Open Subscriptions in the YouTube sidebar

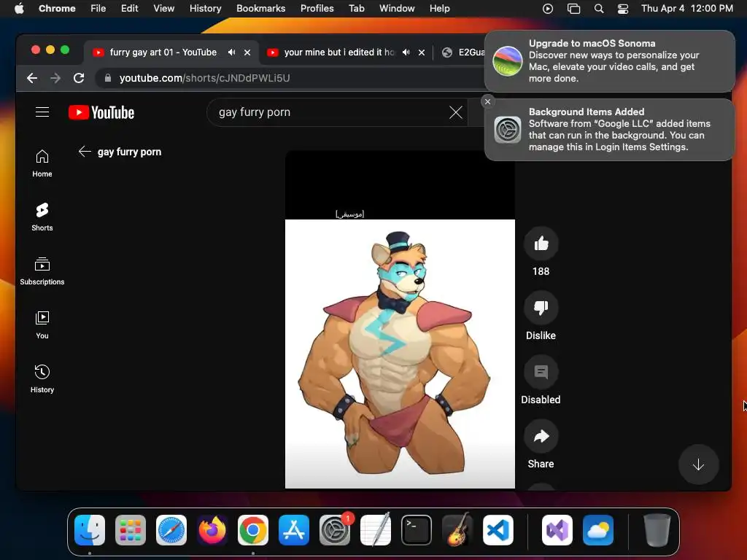(x=42, y=271)
